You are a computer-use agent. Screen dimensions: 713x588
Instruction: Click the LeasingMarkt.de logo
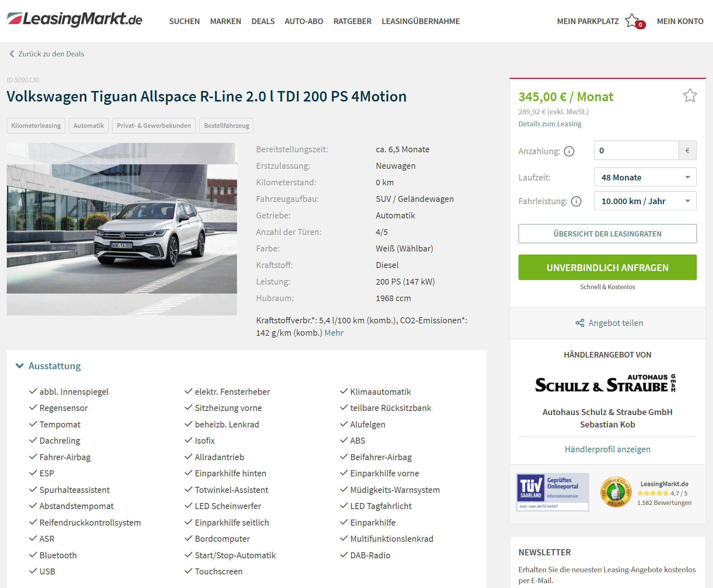pyautogui.click(x=74, y=19)
